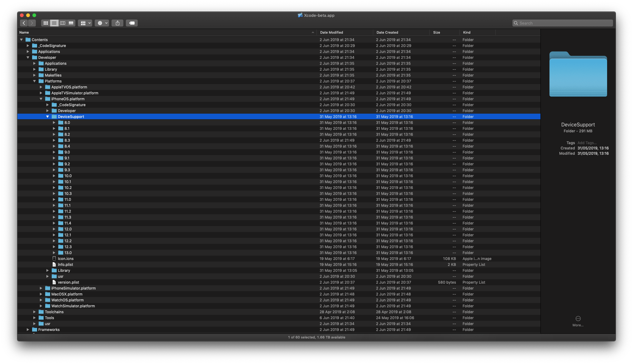
Task: Select the 9.3 folder icon
Action: click(61, 170)
